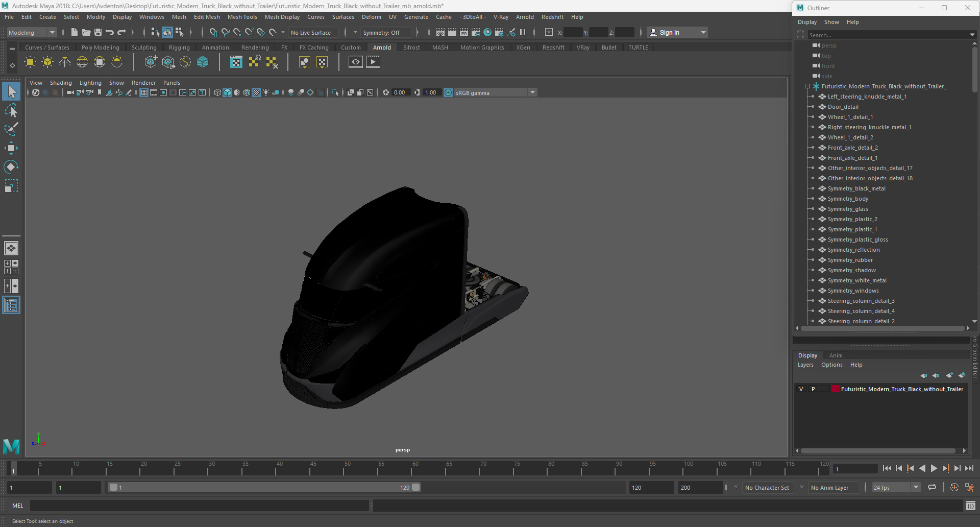Toggle use all lights bulb icon
Screen dimensions: 980x527
(266, 92)
